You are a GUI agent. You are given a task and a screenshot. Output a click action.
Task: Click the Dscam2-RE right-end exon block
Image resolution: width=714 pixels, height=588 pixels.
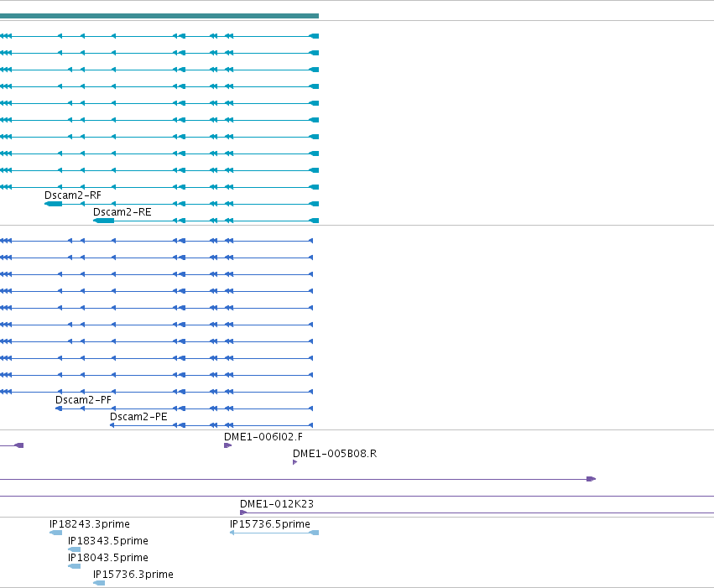(314, 221)
